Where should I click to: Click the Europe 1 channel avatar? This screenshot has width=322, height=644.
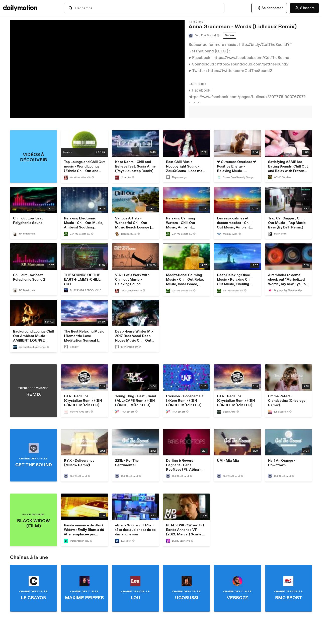(x=117, y=541)
